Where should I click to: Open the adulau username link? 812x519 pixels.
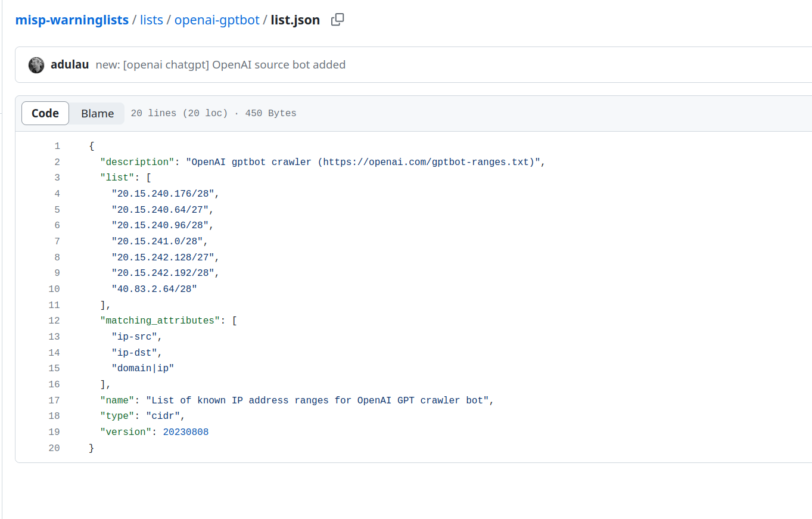coord(70,64)
